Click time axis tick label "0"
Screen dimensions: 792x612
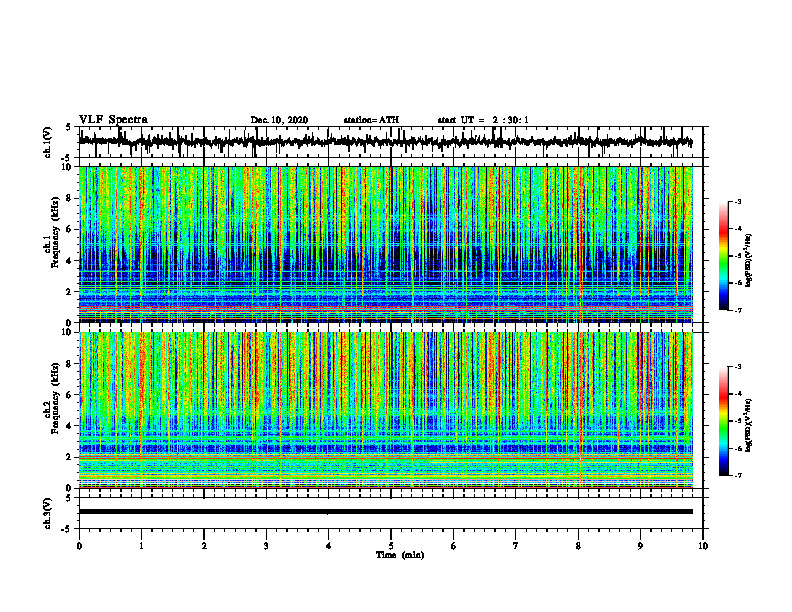tap(79, 546)
